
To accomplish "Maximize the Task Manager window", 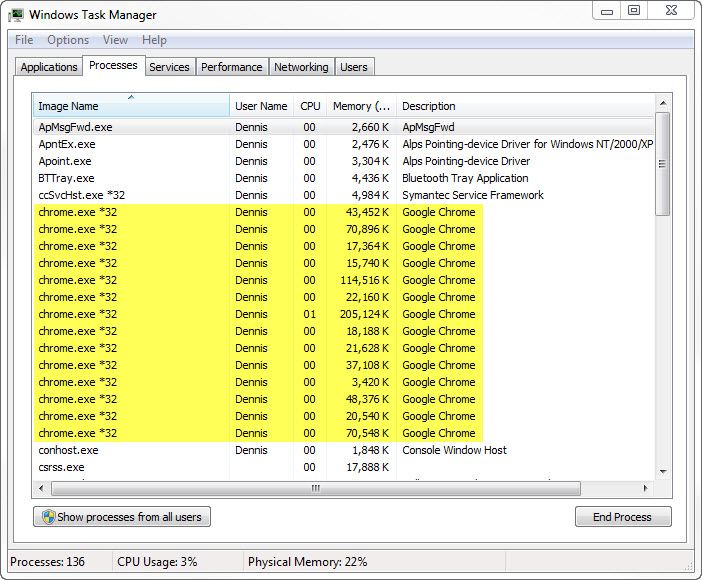I will (x=634, y=11).
